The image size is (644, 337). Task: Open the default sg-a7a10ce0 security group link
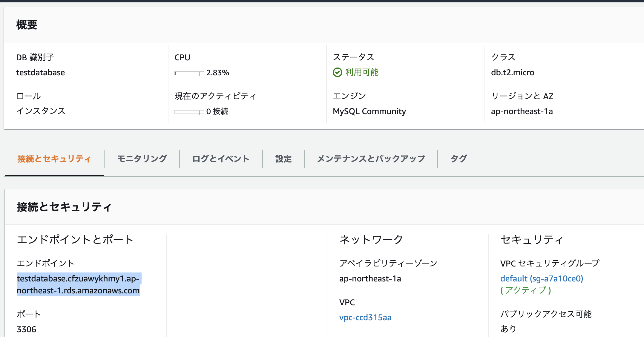[542, 278]
